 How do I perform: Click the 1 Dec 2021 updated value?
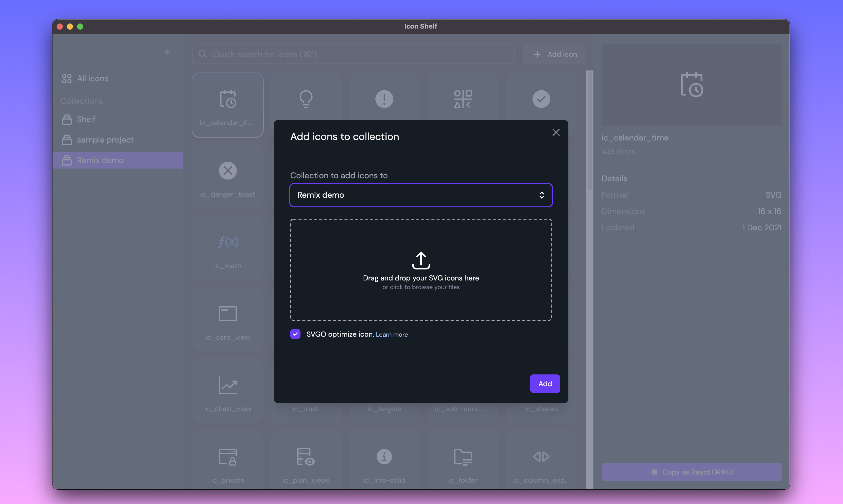761,227
